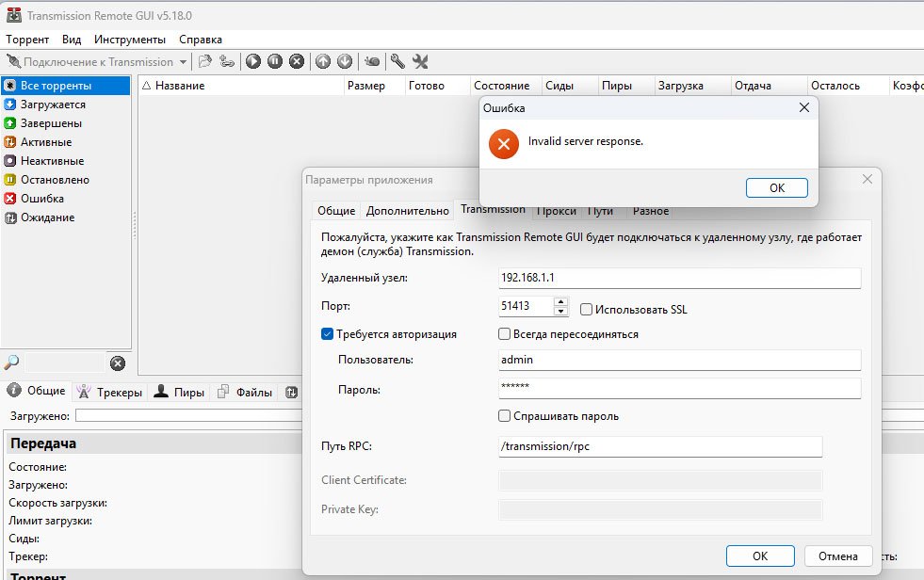Select Загружается filter in the sidebar

(x=53, y=105)
